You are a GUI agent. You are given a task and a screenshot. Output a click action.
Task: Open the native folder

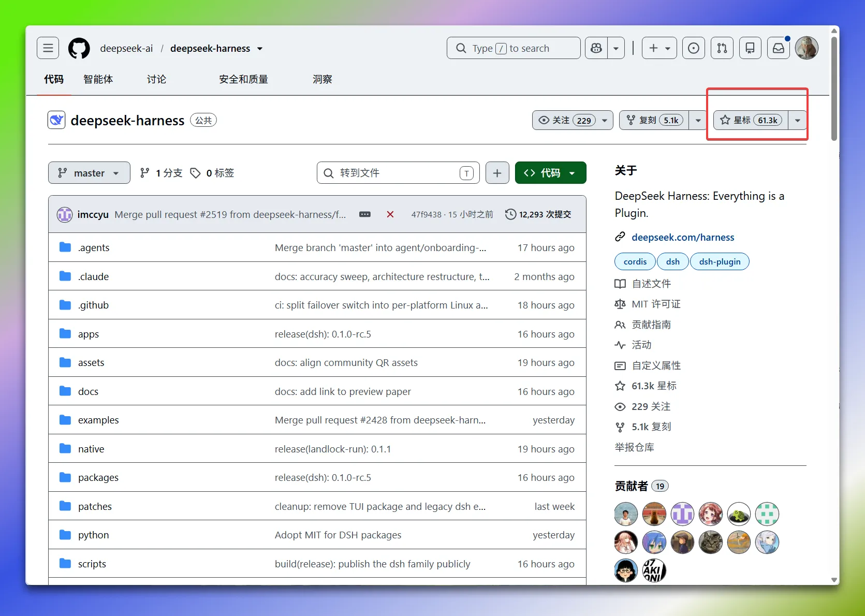pos(91,449)
